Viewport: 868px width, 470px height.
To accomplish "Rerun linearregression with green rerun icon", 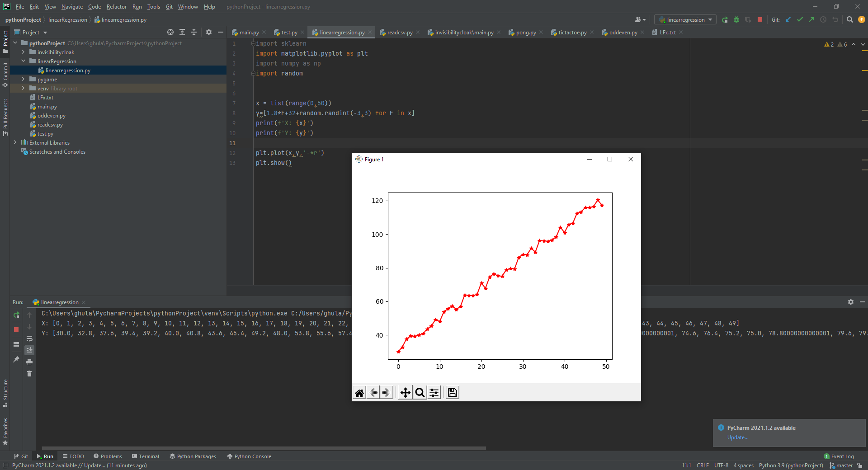I will tap(16, 315).
